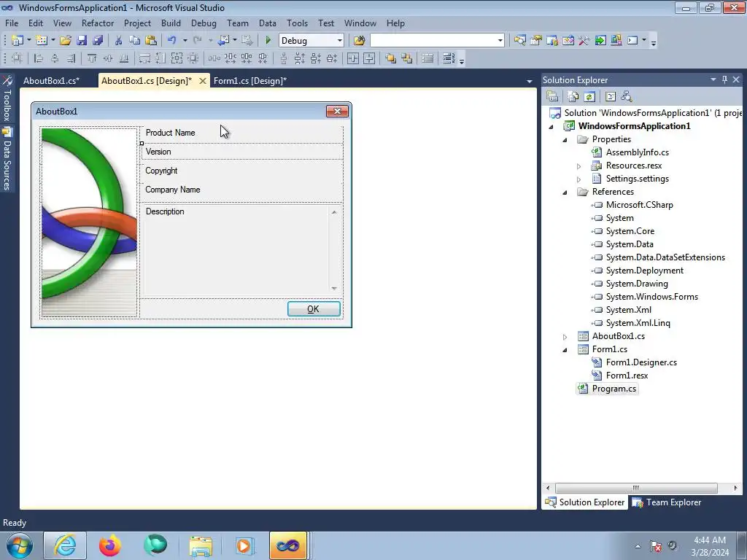Open the Toolbox toolbar icon with crossed tools

click(x=584, y=41)
